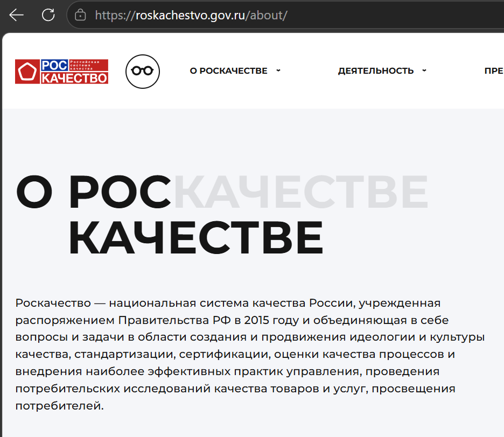This screenshot has width=504, height=437.
Task: Select the bold black 'О РОС' heading text
Action: (x=93, y=192)
